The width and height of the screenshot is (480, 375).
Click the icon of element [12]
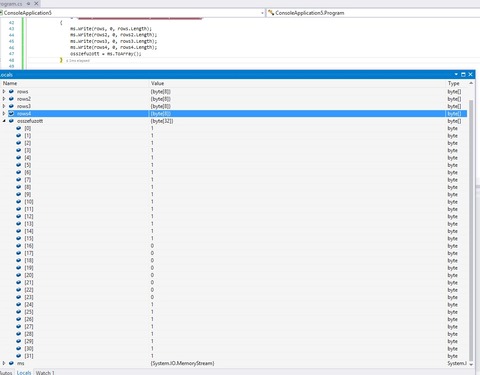tap(19, 216)
